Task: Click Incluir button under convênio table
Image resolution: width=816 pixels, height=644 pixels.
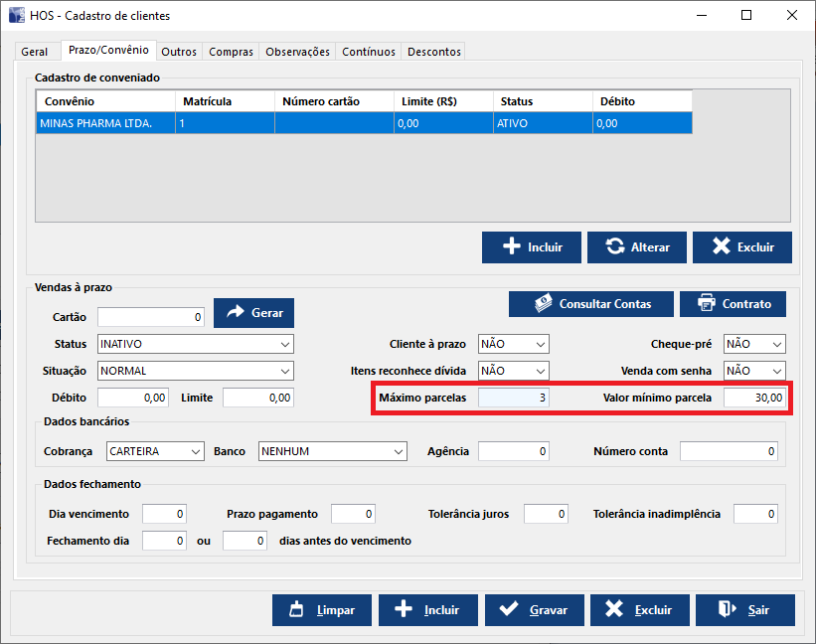Action: pyautogui.click(x=531, y=247)
